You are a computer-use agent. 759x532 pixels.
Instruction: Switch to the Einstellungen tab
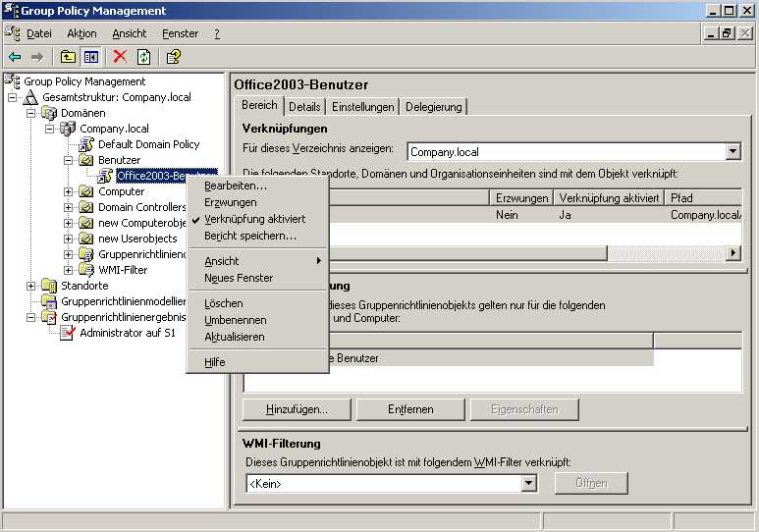coord(362,107)
